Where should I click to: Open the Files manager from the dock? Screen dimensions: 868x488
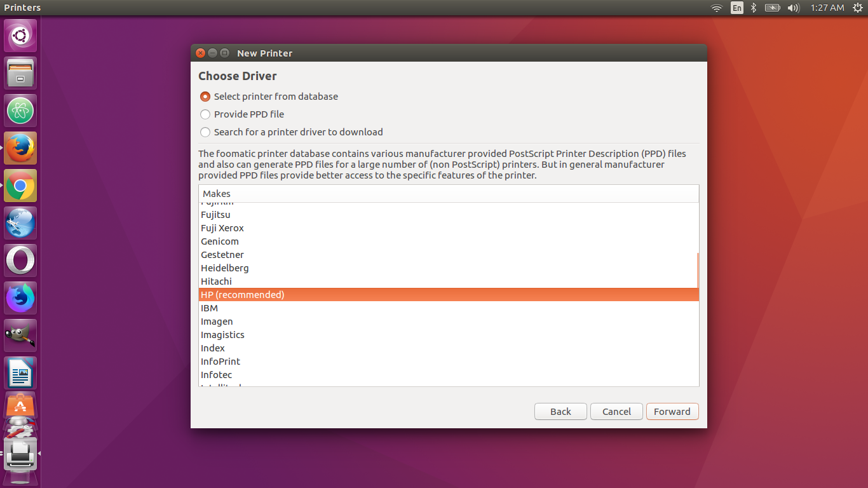(20, 73)
